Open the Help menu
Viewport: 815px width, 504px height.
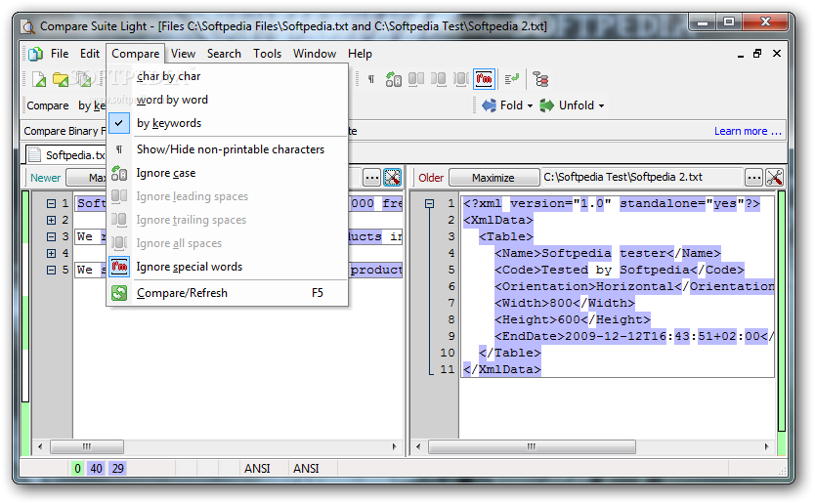pos(360,54)
